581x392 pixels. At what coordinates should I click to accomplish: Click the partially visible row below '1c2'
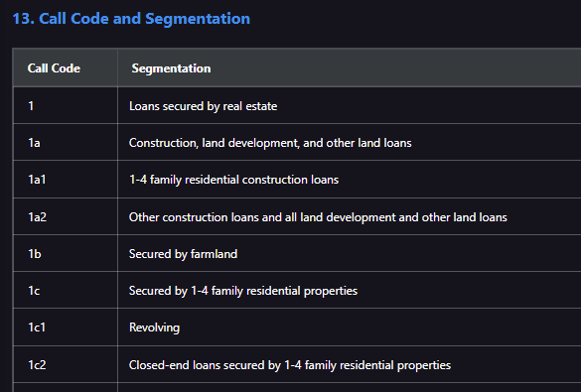(297, 388)
